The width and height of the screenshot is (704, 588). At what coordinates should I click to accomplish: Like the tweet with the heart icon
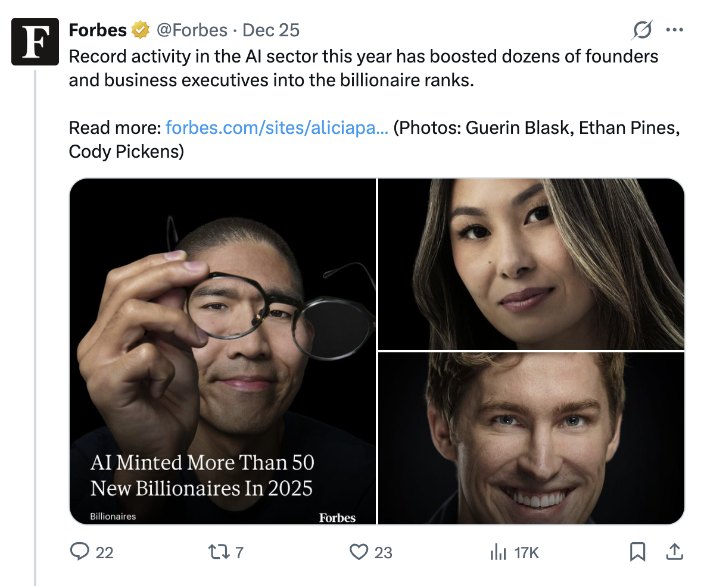[x=360, y=552]
